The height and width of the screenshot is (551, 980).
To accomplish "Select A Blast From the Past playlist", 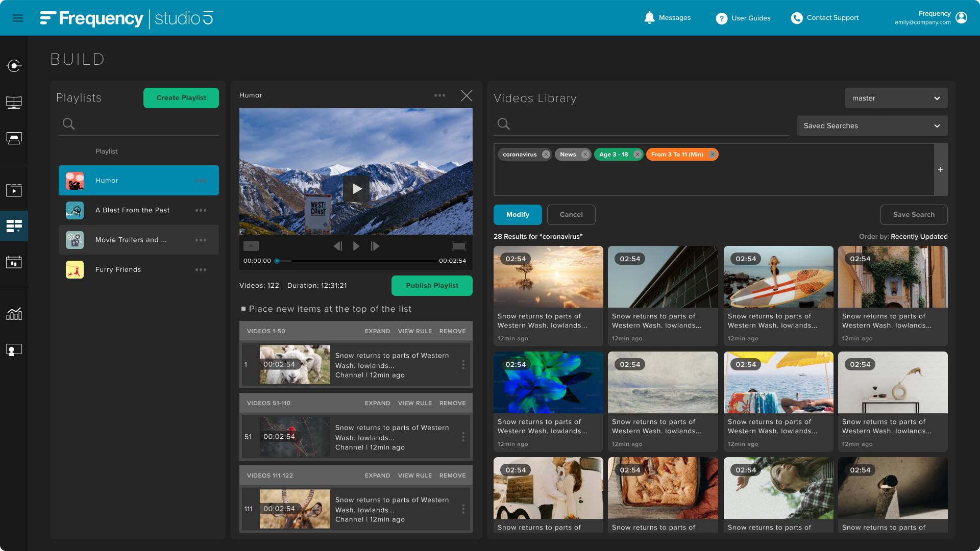I will pos(132,210).
